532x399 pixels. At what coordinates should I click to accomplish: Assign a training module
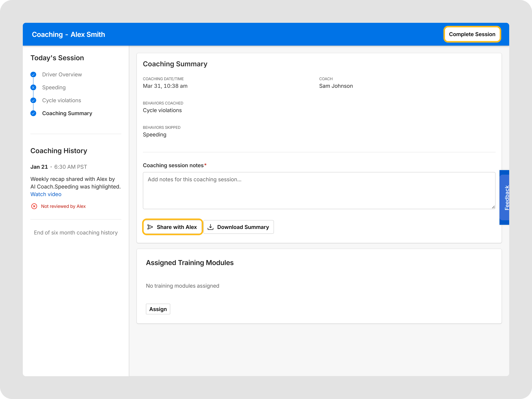158,309
